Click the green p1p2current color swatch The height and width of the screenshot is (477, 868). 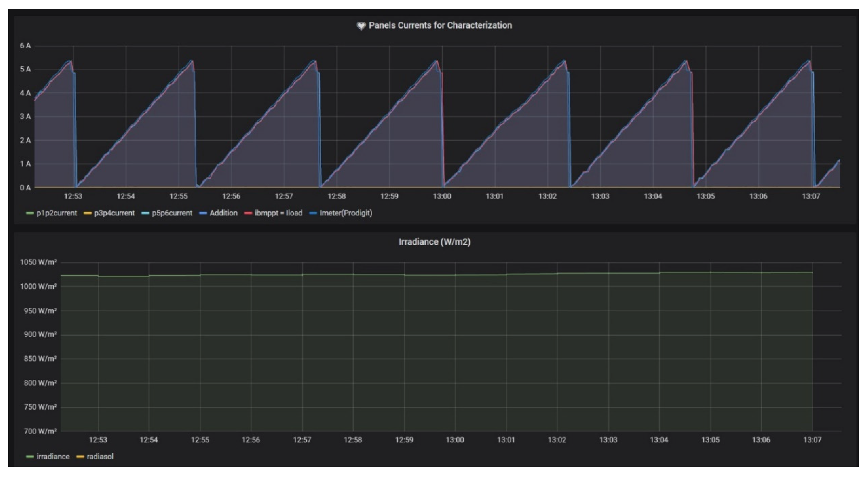coord(30,213)
